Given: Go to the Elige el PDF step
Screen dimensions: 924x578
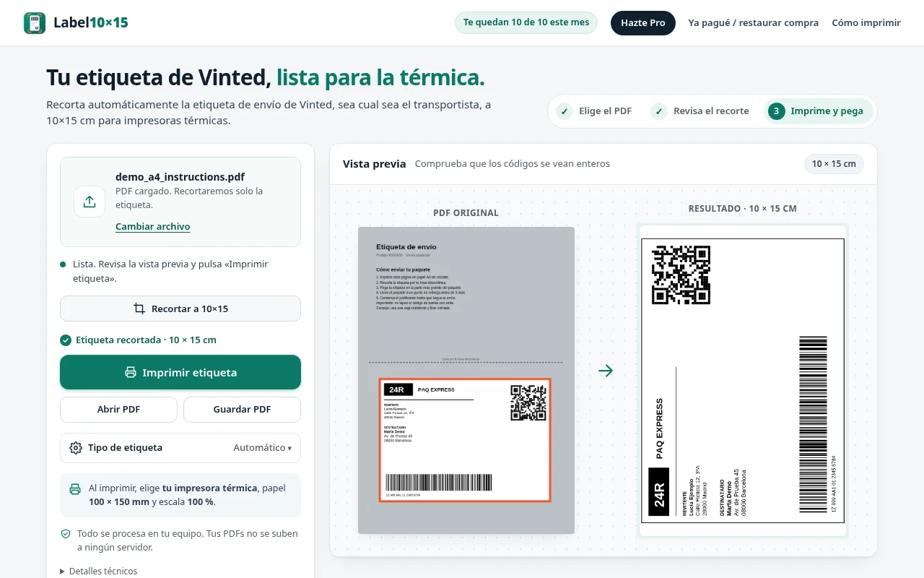Looking at the screenshot, I should [x=594, y=111].
